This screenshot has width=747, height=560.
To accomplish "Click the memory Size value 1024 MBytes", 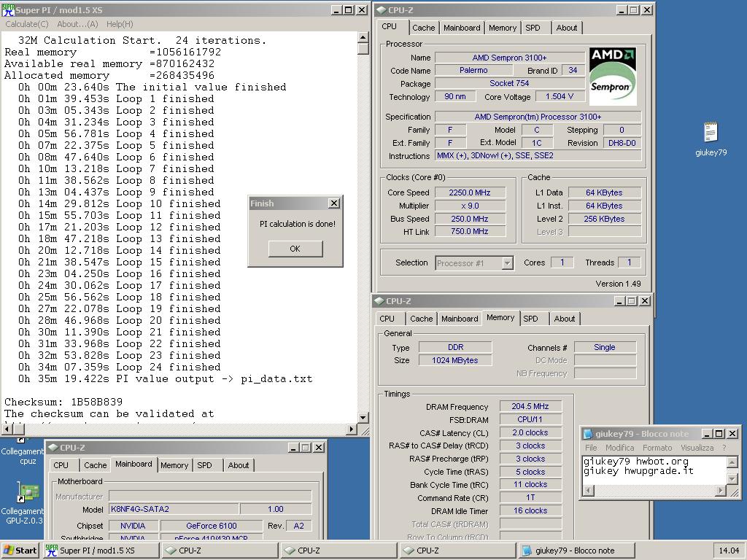I will [455, 360].
